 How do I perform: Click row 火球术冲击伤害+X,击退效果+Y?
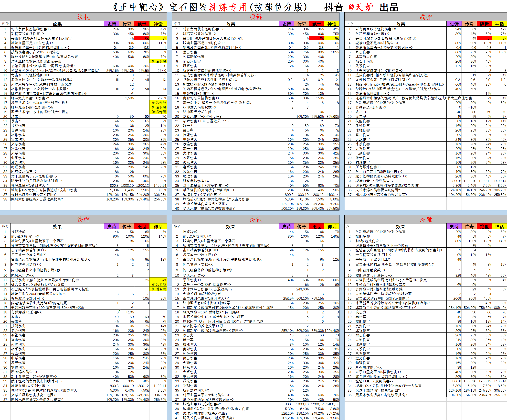tap(256, 289)
